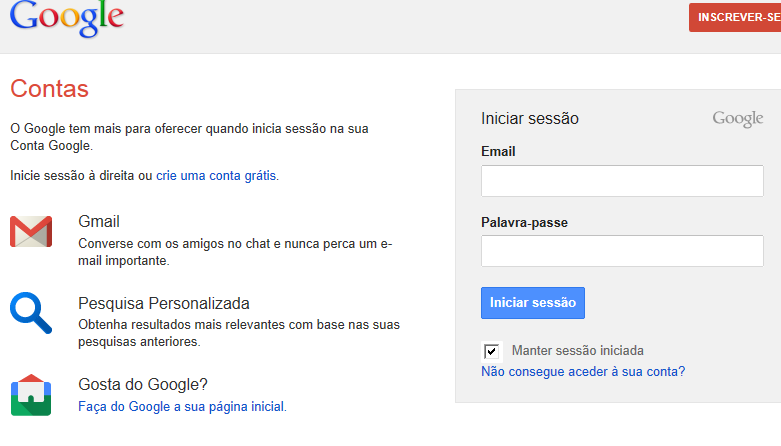Image resolution: width=781 pixels, height=446 pixels.
Task: Click the Pesquisa Personalizada heading
Action: pos(164,303)
